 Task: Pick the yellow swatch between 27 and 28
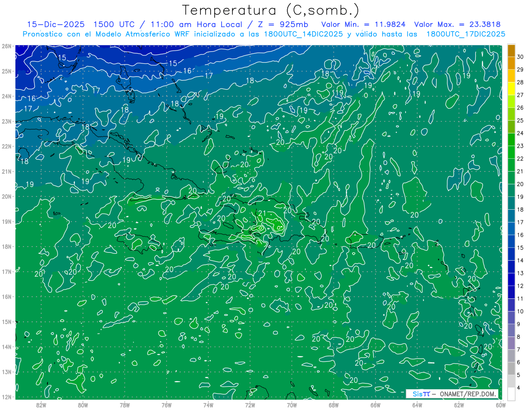511,89
